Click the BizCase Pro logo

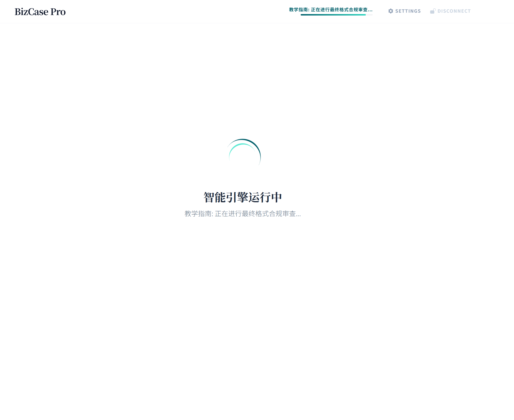[x=40, y=12]
